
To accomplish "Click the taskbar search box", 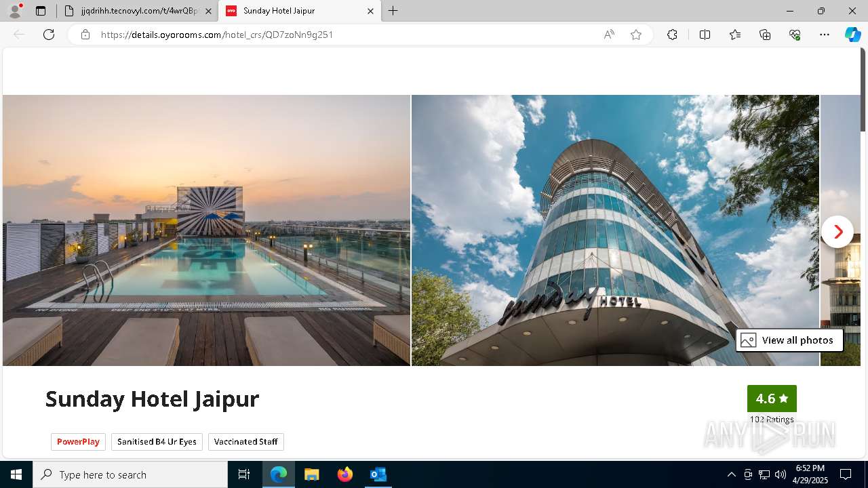I will tap(130, 474).
